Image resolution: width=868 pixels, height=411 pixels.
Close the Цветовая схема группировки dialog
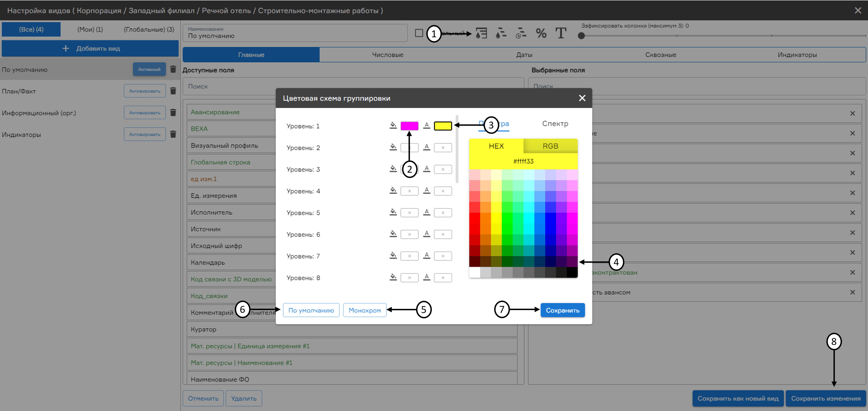(x=582, y=98)
